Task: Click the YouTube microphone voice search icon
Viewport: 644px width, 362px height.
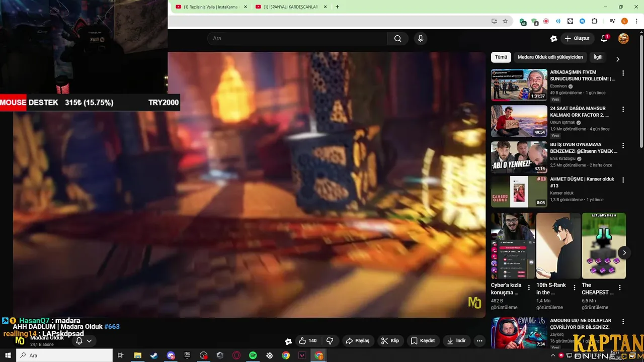Action: 421,39
